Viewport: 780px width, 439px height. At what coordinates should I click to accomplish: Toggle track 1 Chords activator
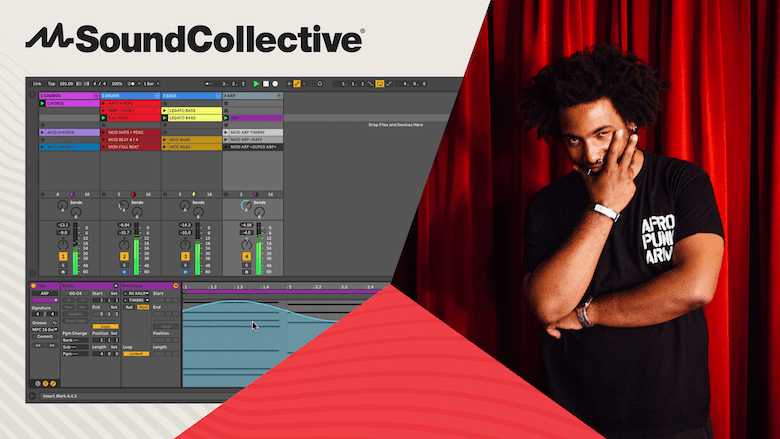(x=63, y=257)
